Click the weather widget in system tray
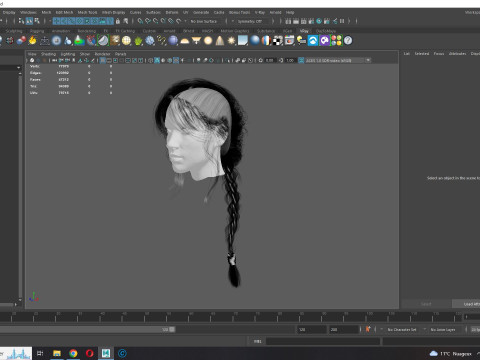Viewport: 480px width, 360px height. (x=451, y=354)
